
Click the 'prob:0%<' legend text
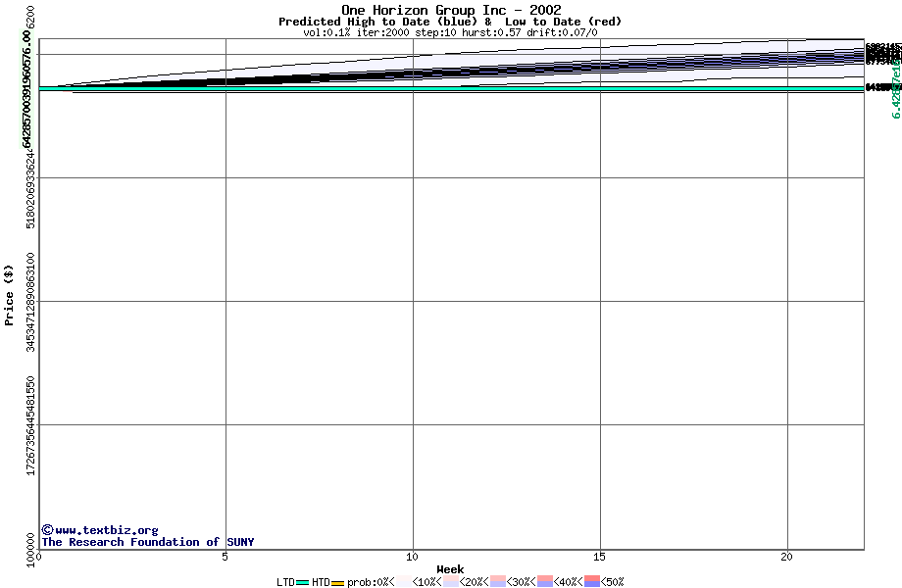coord(371,582)
